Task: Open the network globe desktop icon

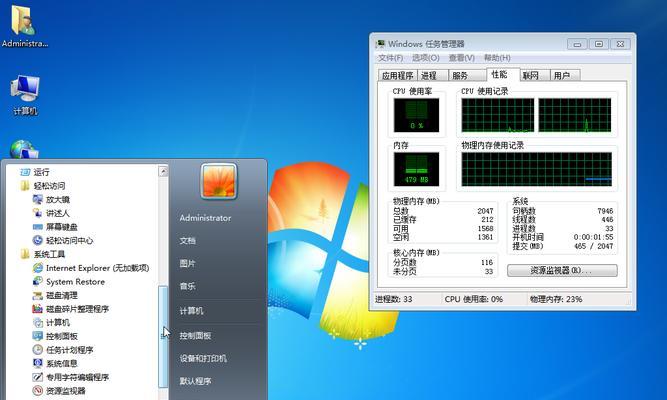Action: click(x=23, y=150)
